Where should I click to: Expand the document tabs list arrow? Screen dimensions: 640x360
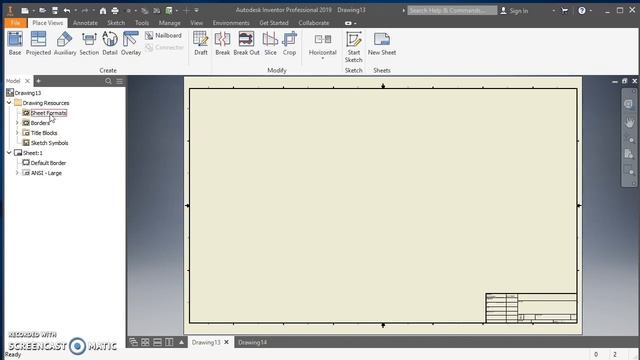click(182, 342)
